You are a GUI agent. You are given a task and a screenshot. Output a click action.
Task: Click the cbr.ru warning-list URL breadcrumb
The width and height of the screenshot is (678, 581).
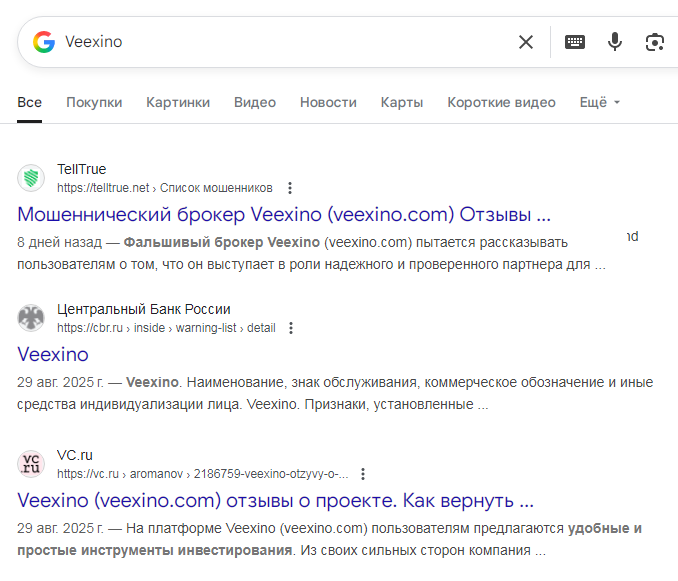(166, 328)
